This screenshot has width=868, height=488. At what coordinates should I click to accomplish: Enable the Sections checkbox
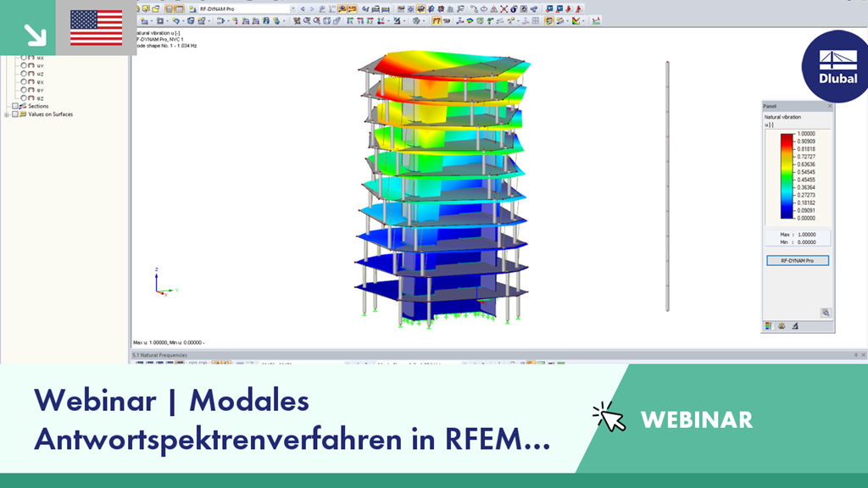tap(15, 106)
